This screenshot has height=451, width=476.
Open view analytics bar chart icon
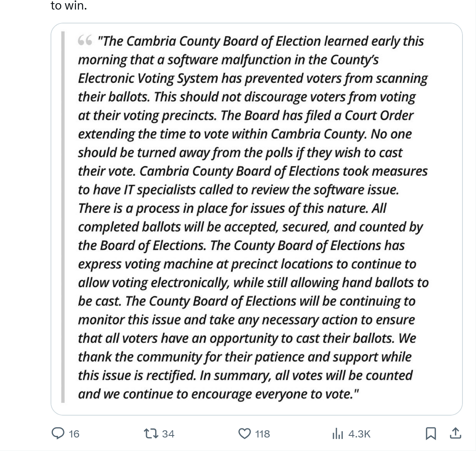pos(337,434)
